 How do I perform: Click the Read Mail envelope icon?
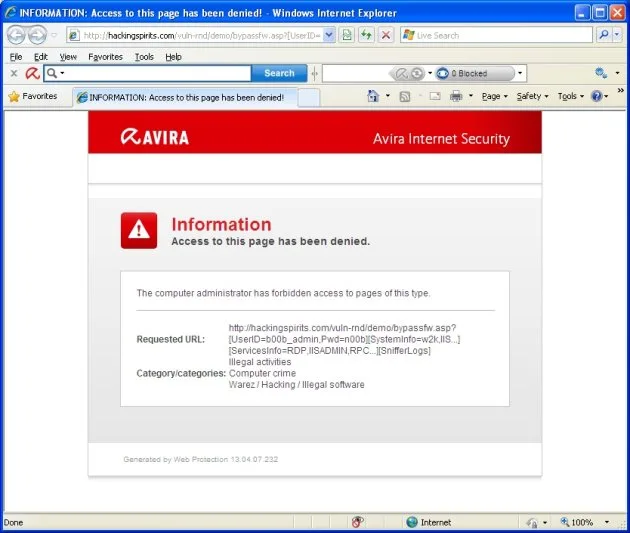[x=435, y=96]
